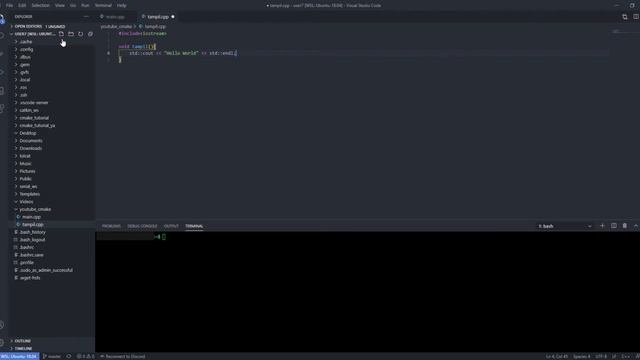The width and height of the screenshot is (640, 360).
Task: Change the C++ language mode
Action: (x=625, y=356)
